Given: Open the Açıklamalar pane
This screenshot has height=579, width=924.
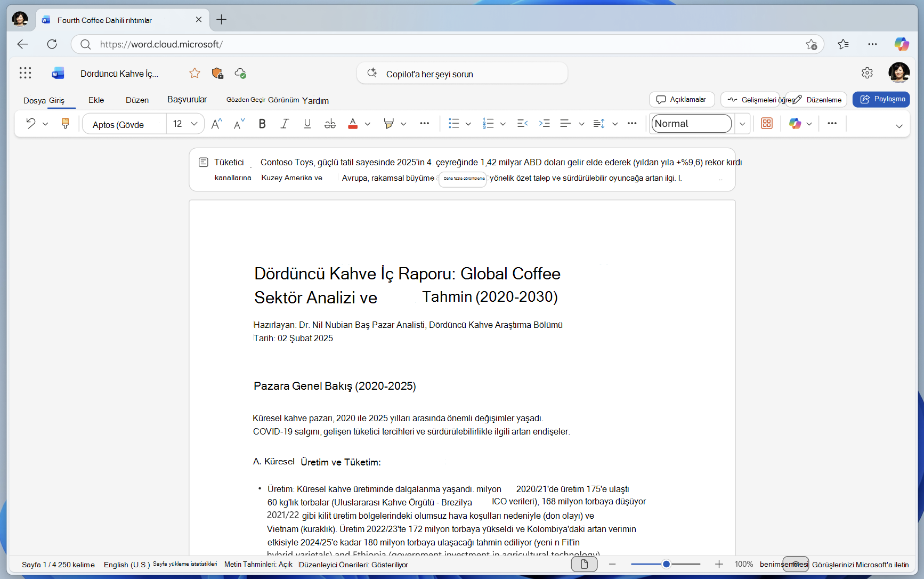Looking at the screenshot, I should [x=682, y=99].
